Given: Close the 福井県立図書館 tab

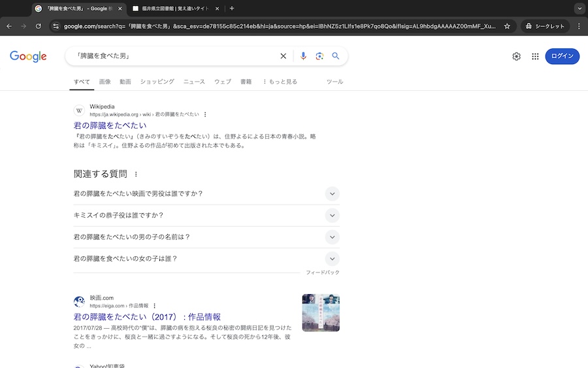Looking at the screenshot, I should click(217, 8).
